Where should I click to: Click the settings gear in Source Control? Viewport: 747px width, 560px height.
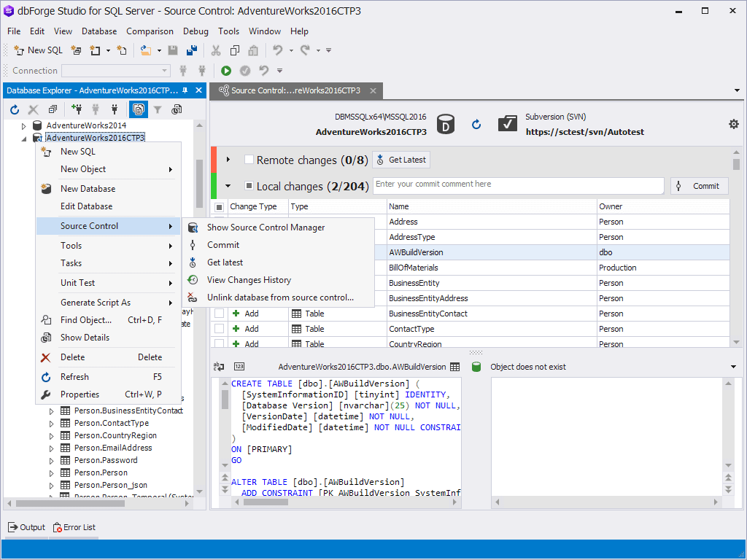point(734,124)
